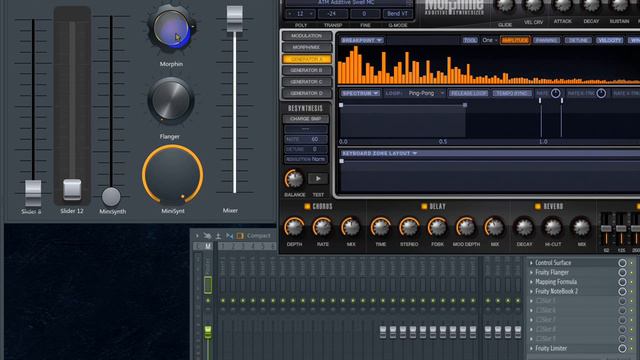The height and width of the screenshot is (360, 640).
Task: Toggle the Chorus effect on/off LED
Action: tap(307, 207)
